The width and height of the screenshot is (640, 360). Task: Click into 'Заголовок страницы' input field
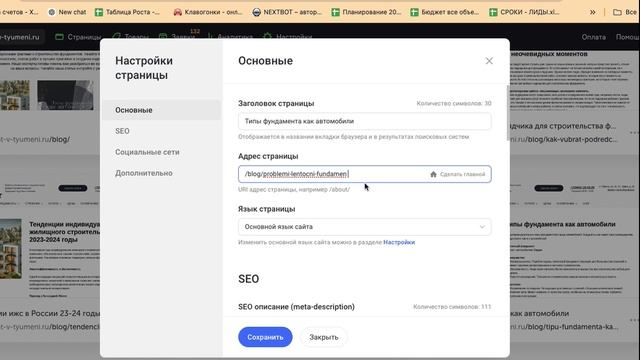click(364, 121)
